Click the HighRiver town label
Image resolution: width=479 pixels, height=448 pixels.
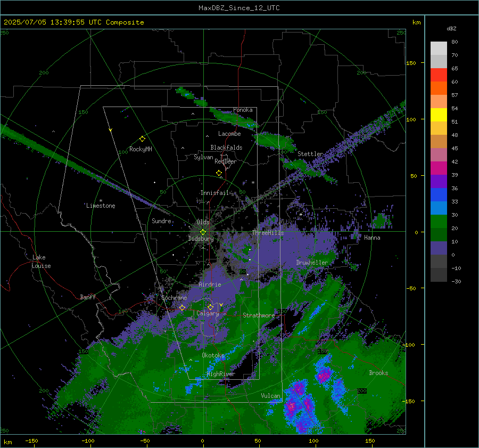[221, 374]
